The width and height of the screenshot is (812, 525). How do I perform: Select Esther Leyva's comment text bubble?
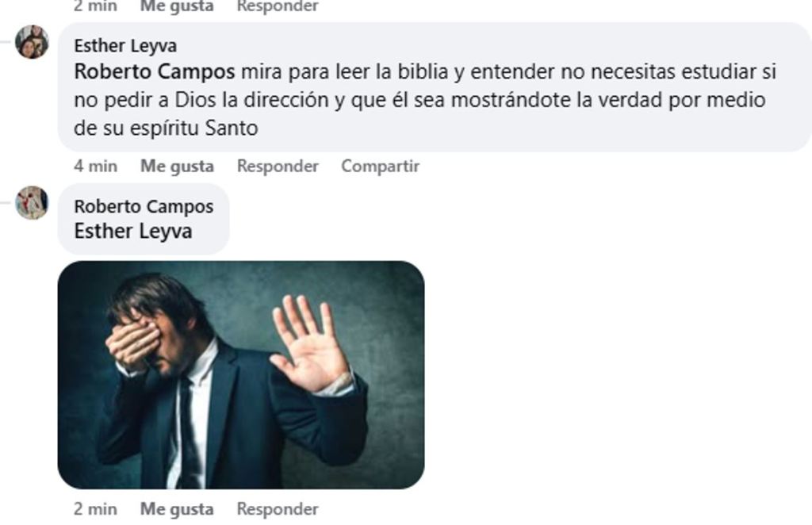tap(434, 87)
